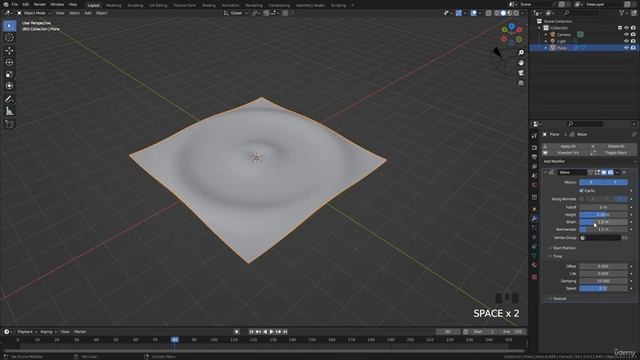This screenshot has height=360, width=640.
Task: Open the Render properties tab icon
Action: [534, 147]
